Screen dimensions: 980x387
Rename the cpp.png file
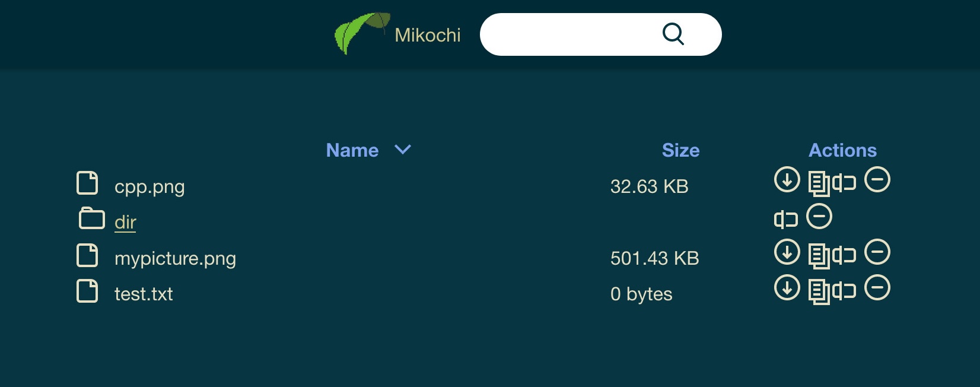(x=845, y=183)
